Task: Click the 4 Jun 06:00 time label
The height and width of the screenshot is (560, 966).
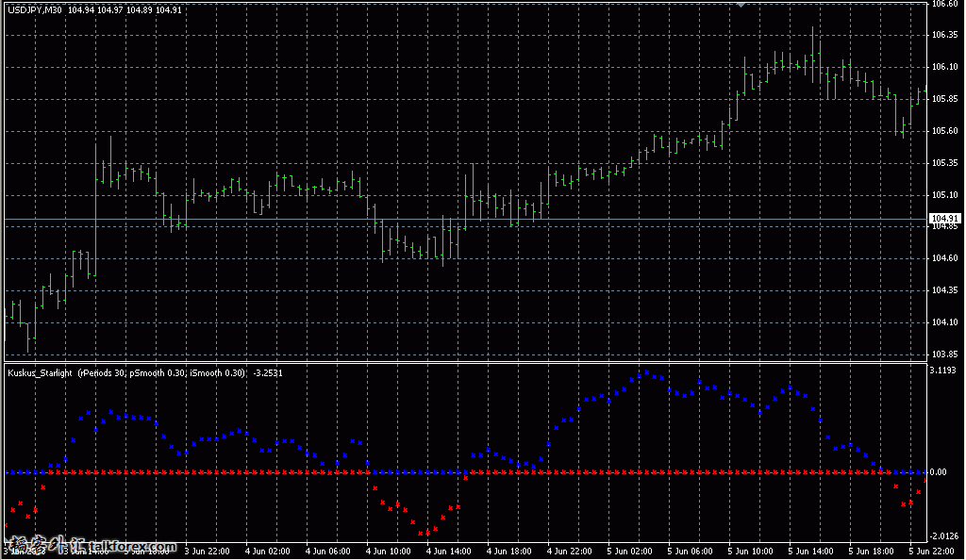Action: pos(327,552)
